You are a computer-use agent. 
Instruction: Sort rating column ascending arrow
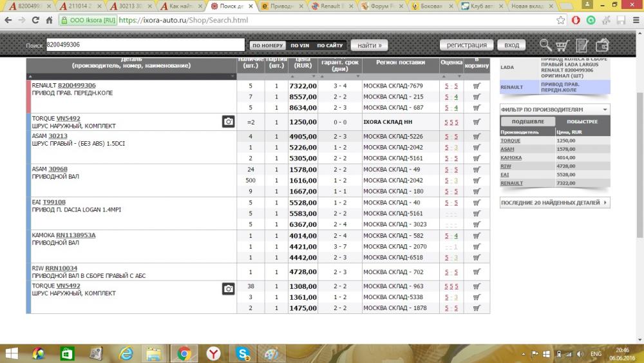point(444,77)
